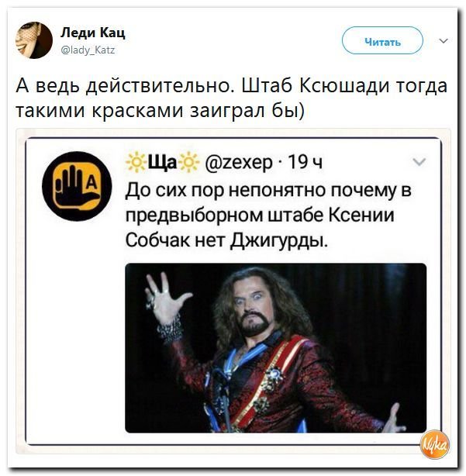Click the word Джигурды in the quoted tweet

coord(279,241)
